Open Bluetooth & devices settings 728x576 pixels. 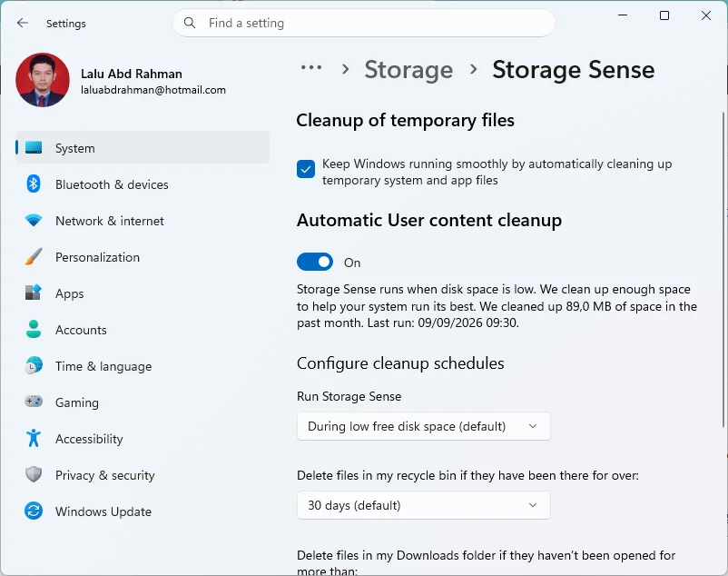pyautogui.click(x=143, y=184)
